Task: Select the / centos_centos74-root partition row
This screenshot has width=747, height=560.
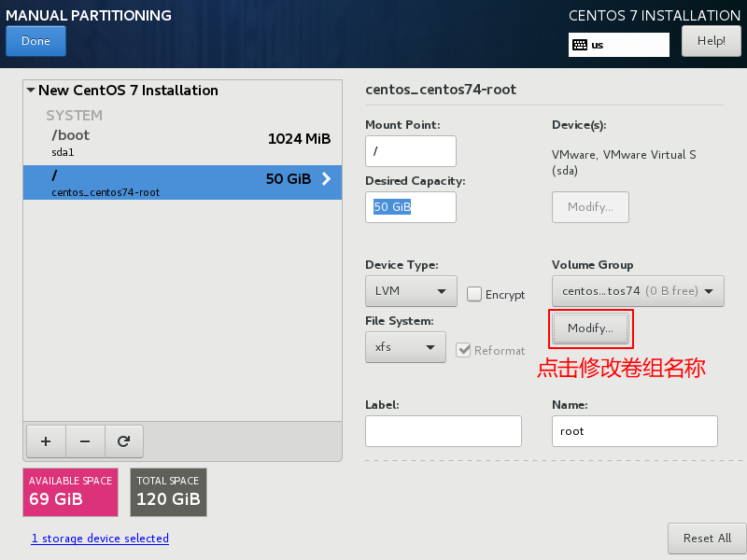Action: tap(182, 182)
